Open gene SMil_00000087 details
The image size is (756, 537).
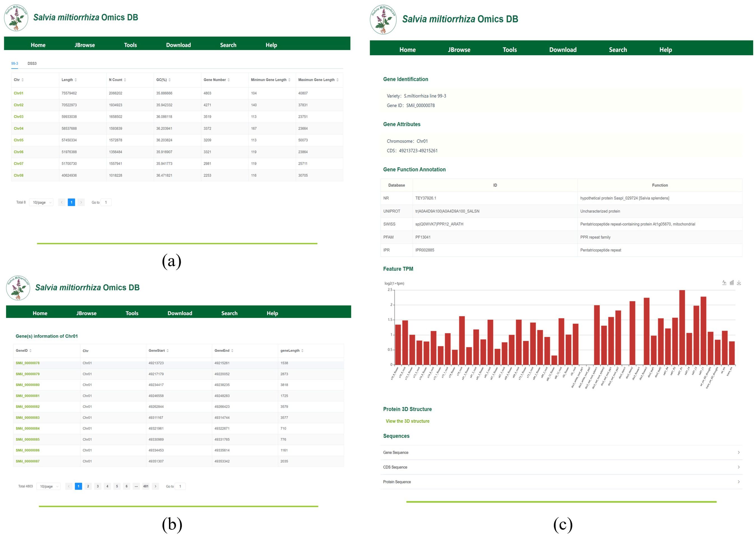point(28,461)
